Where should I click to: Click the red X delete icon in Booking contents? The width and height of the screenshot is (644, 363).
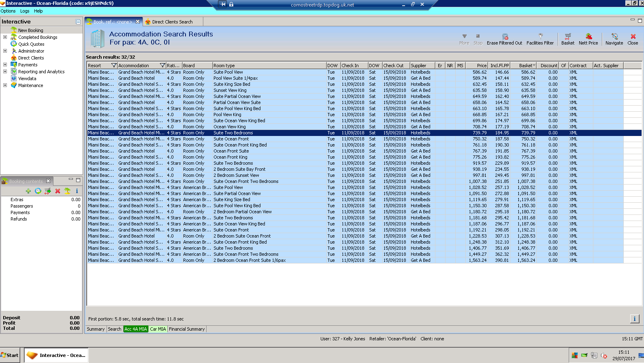pos(58,191)
